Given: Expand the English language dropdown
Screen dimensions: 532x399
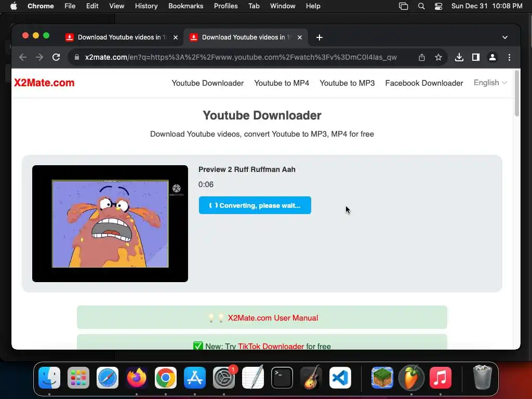Looking at the screenshot, I should pos(490,83).
